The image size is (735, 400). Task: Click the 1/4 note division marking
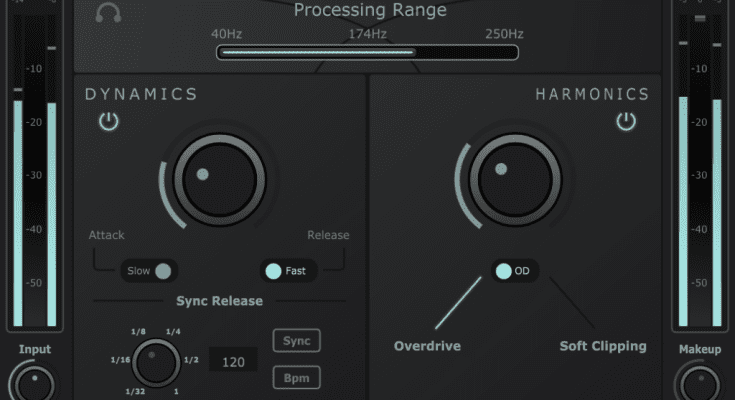(x=172, y=331)
